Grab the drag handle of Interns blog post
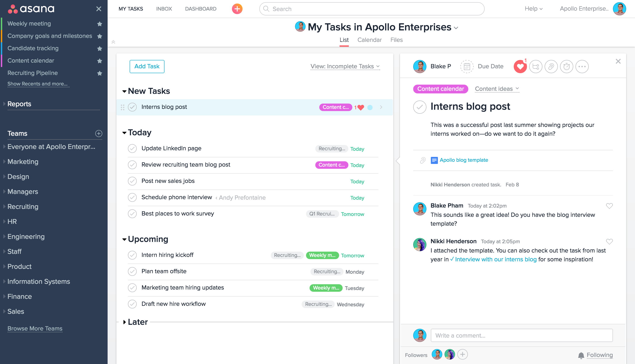Image resolution: width=635 pixels, height=364 pixels. [x=123, y=107]
